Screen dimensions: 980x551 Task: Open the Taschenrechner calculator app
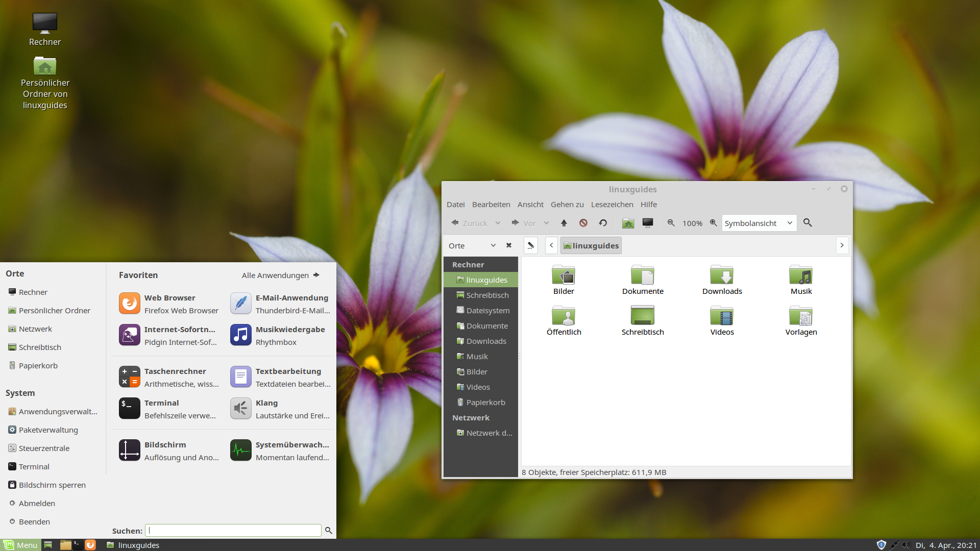click(168, 377)
